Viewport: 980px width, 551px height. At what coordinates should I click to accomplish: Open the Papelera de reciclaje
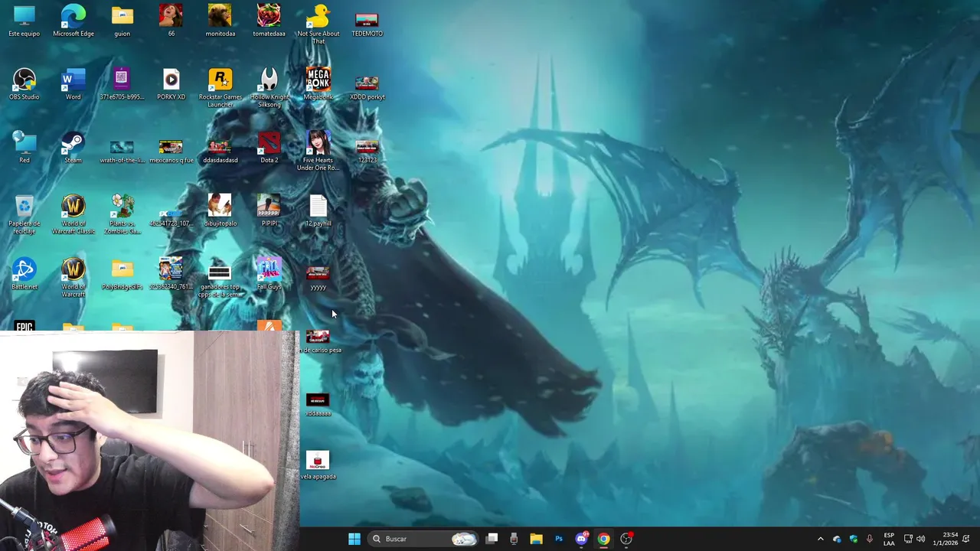click(x=24, y=215)
